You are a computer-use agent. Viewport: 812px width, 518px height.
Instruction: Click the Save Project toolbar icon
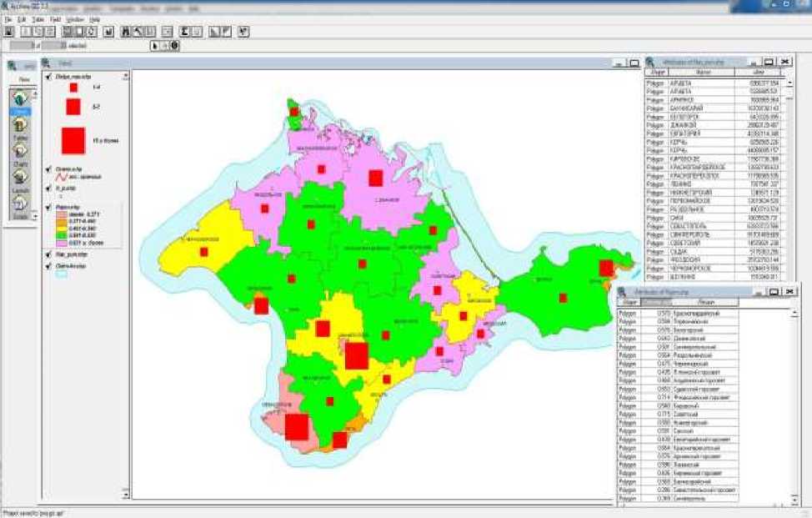click(8, 32)
